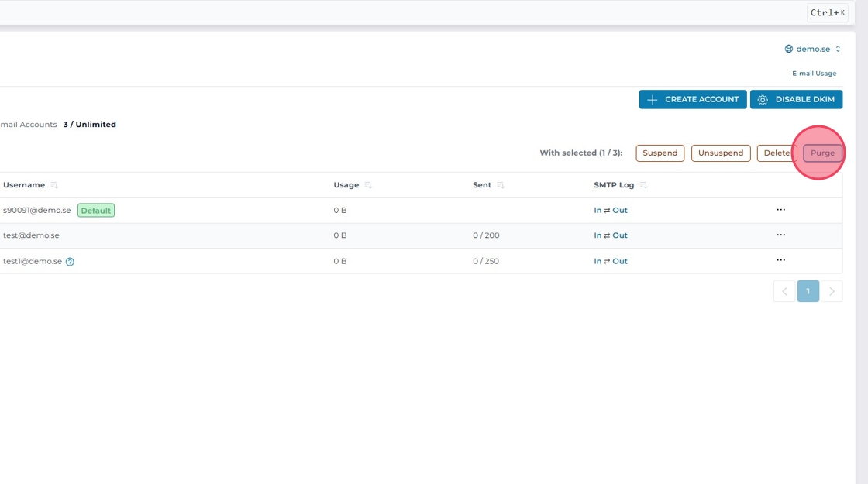Click the sort icon next to Usage

point(368,186)
